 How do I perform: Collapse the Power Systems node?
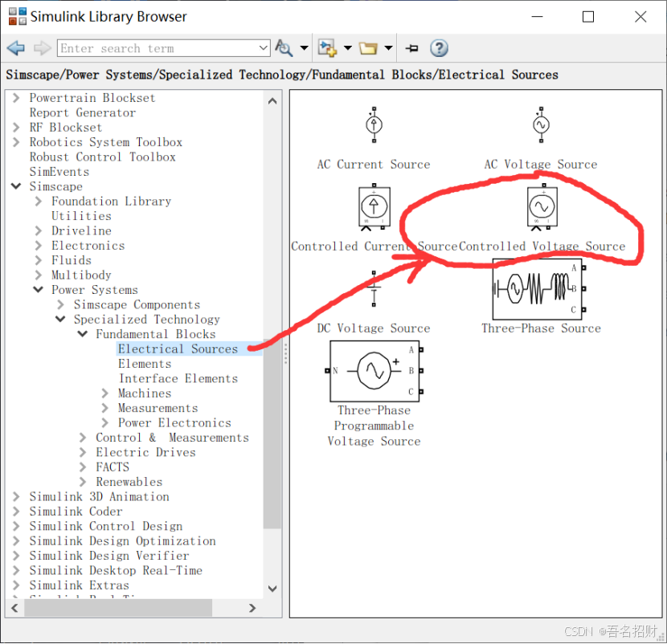[x=39, y=290]
